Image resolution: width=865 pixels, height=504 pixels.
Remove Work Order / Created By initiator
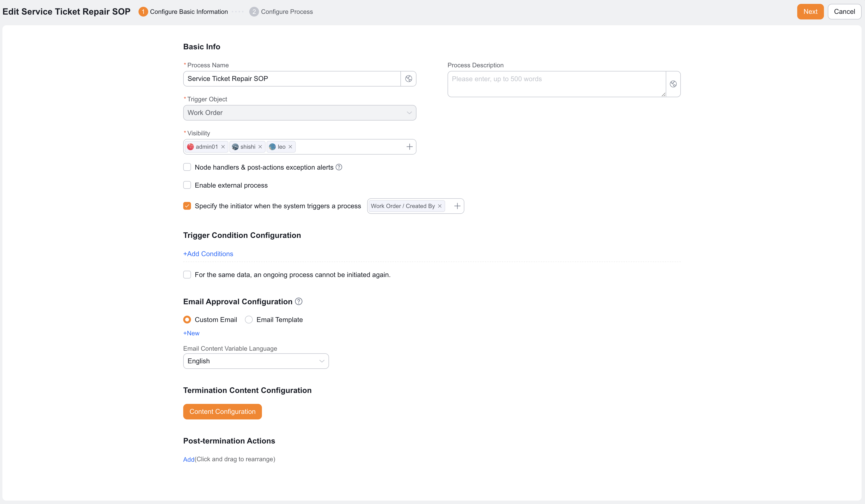pos(440,206)
